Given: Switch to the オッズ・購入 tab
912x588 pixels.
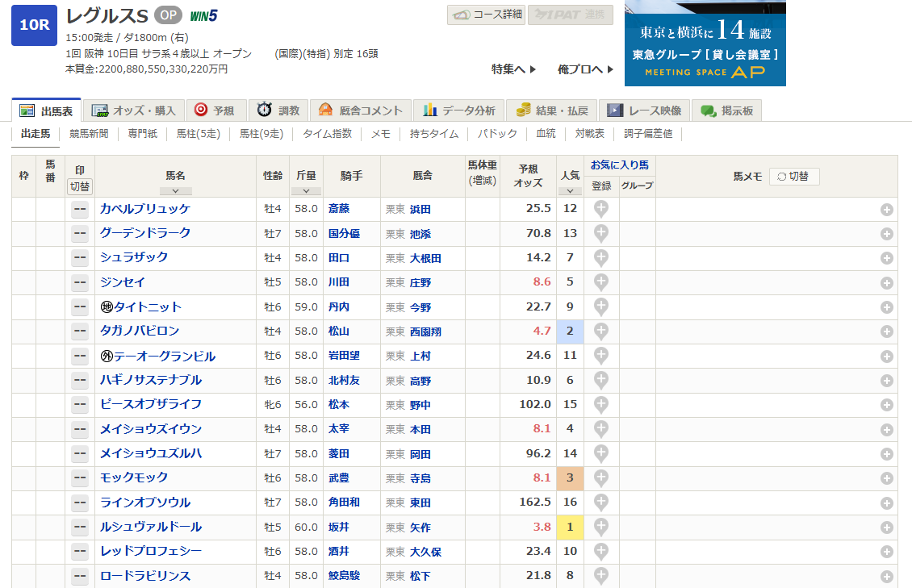Looking at the screenshot, I should (134, 111).
